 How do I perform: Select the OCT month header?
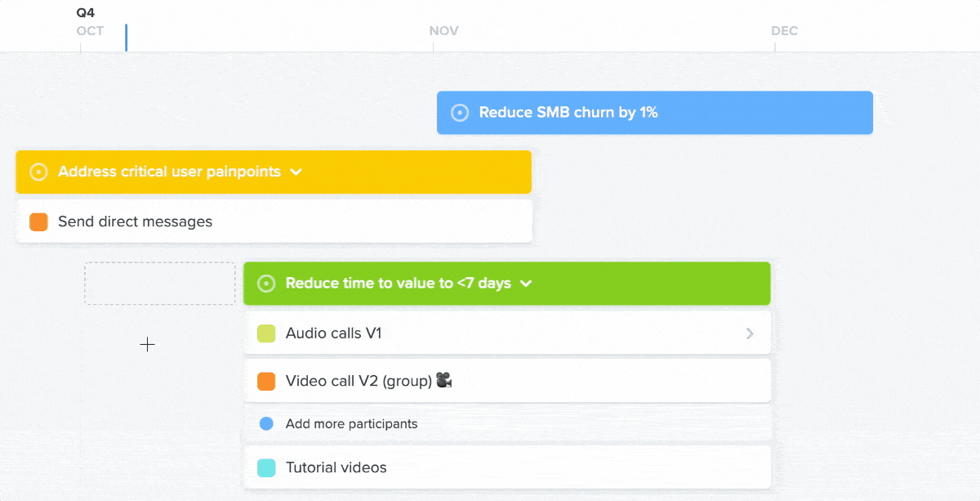[90, 31]
